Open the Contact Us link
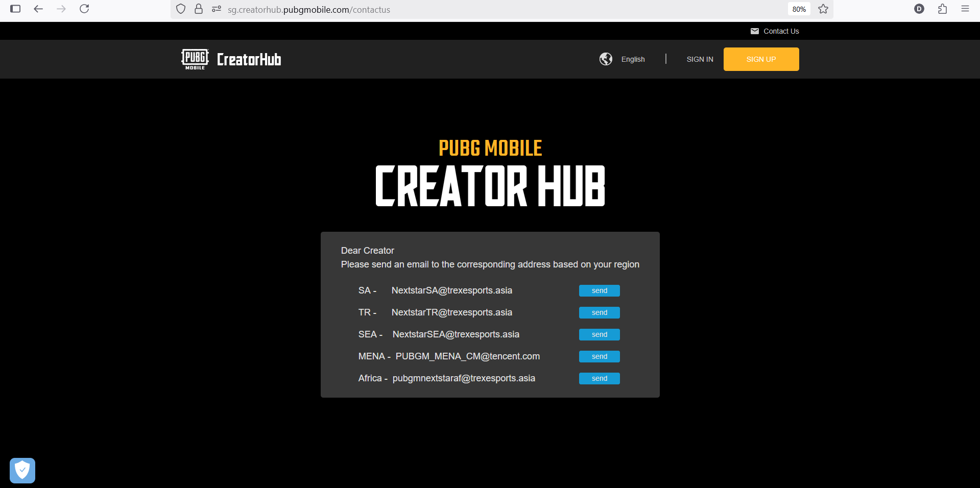980x488 pixels. click(781, 31)
